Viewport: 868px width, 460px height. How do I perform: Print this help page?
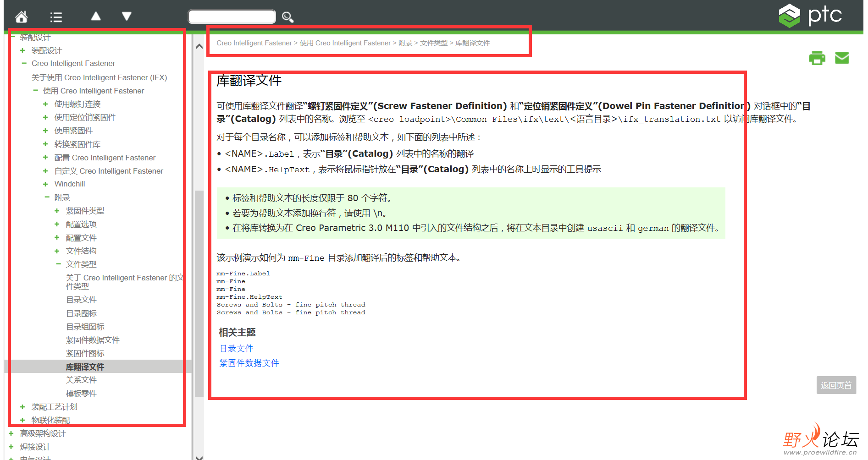click(817, 58)
